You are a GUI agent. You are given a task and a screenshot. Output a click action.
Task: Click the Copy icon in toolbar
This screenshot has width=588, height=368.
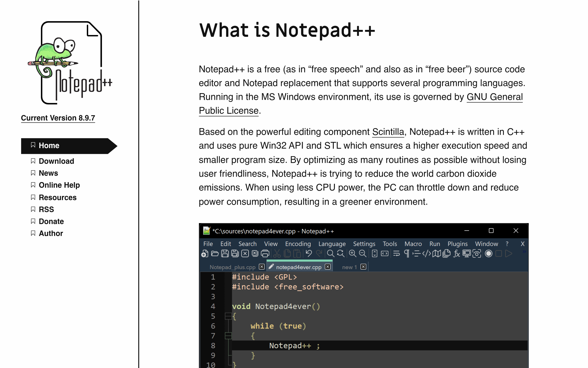point(287,254)
